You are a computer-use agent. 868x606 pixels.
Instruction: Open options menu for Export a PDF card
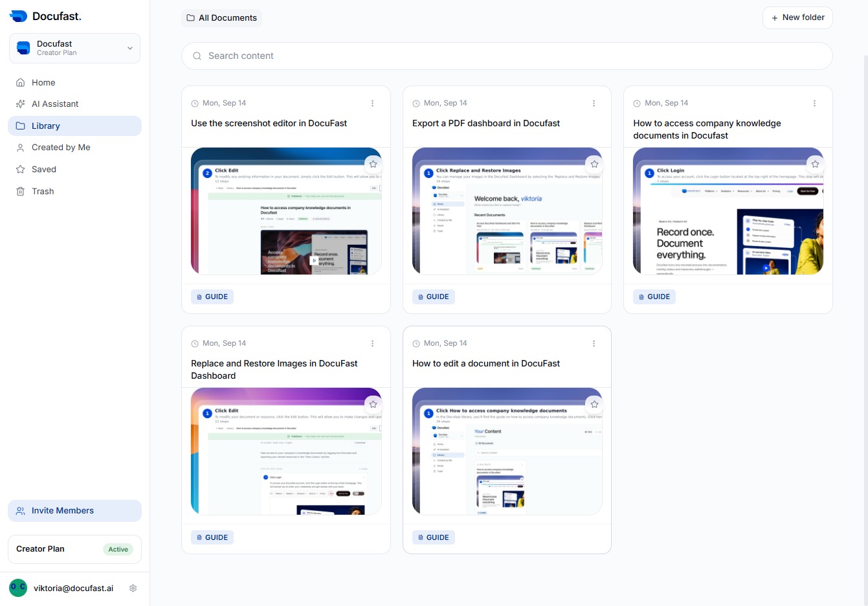[x=594, y=103]
